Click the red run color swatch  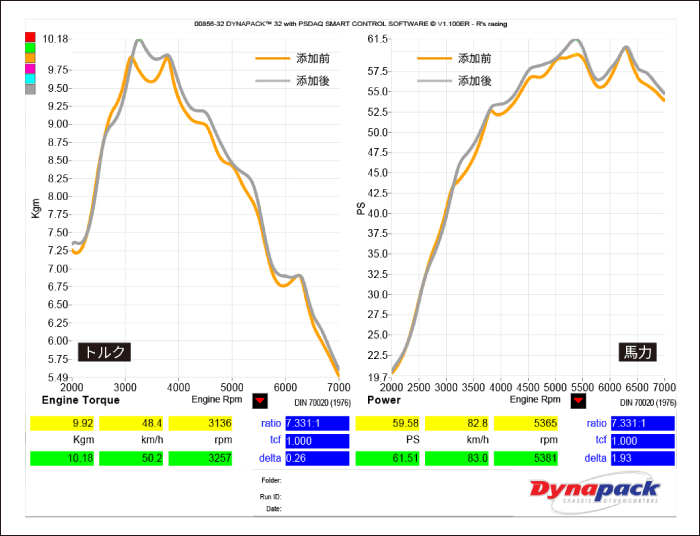[30, 38]
